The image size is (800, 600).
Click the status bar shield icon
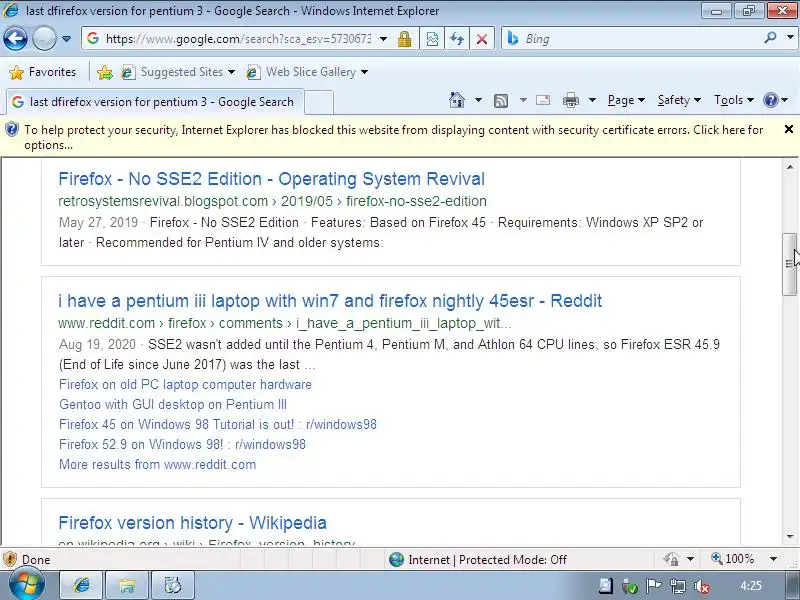(10, 559)
